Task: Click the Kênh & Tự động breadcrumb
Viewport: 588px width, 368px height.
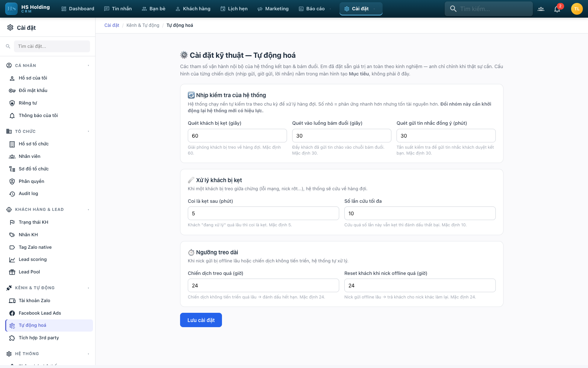Action: (143, 25)
